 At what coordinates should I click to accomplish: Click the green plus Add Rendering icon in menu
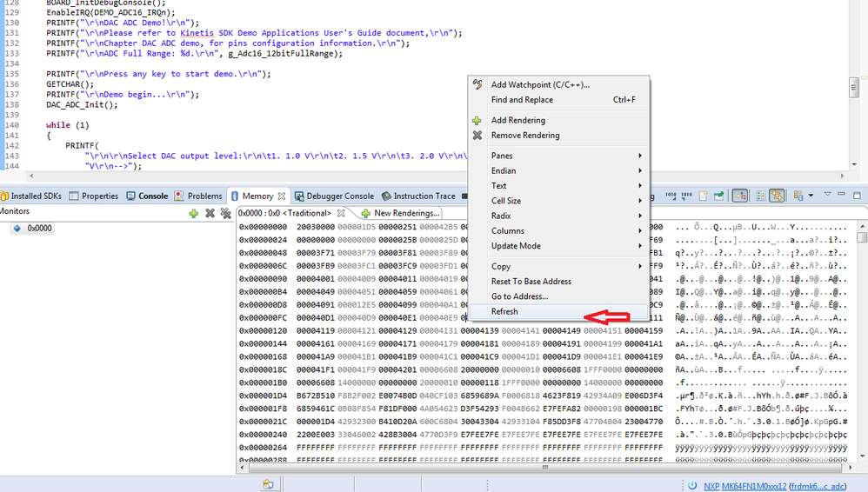477,120
